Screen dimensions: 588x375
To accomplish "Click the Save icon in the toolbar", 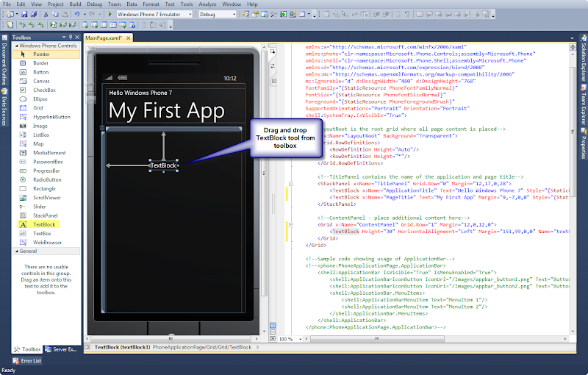I will point(24,14).
